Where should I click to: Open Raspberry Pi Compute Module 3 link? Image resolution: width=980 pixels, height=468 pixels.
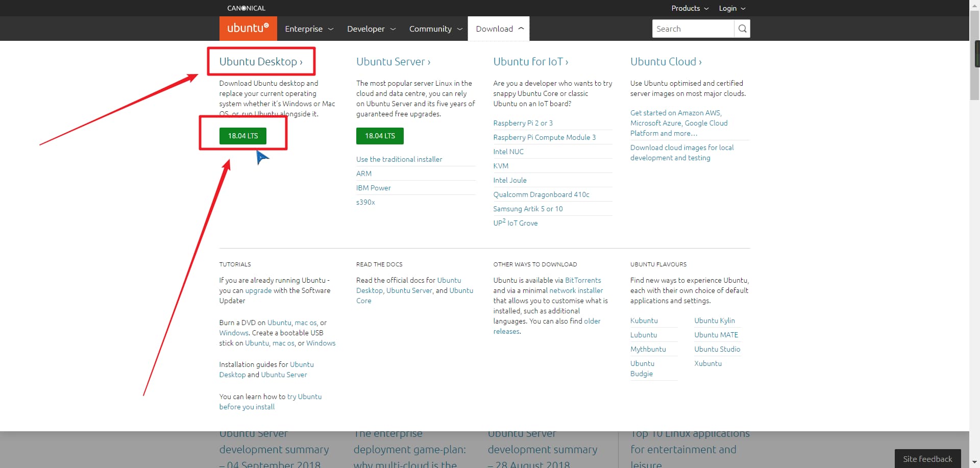[x=544, y=137]
